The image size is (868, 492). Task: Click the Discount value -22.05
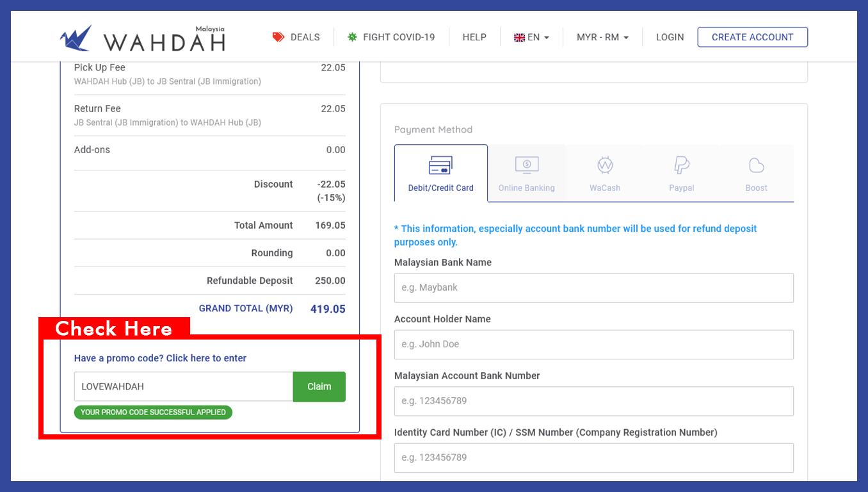pos(331,184)
